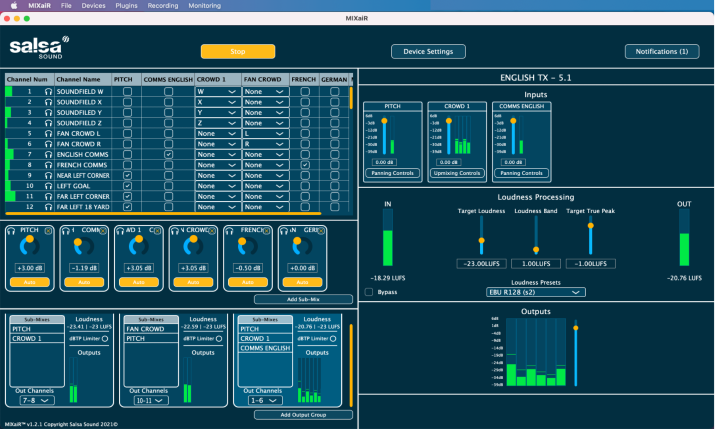715x429 pixels.
Task: Click the Salsa Sound logo
Action: click(x=39, y=47)
